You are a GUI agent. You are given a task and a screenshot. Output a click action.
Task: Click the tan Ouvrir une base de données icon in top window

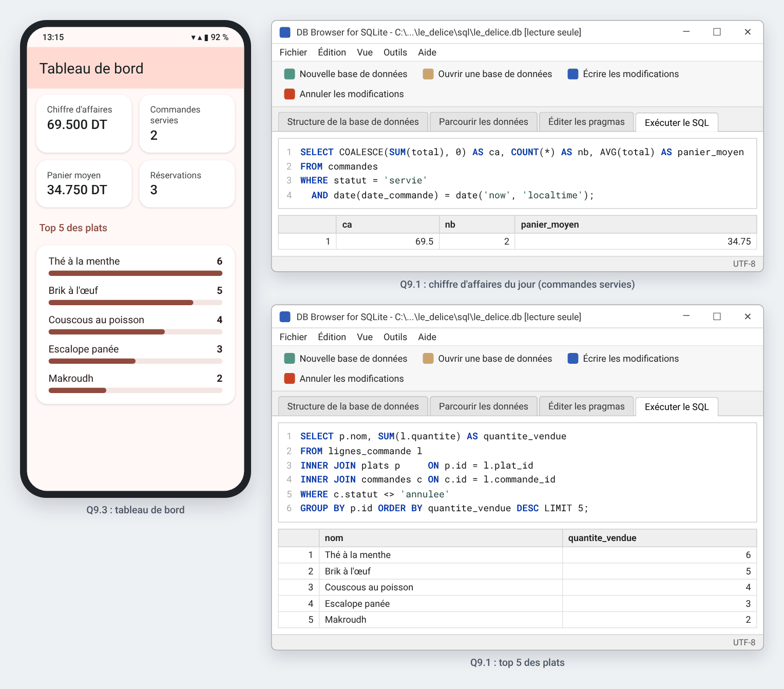(x=428, y=74)
